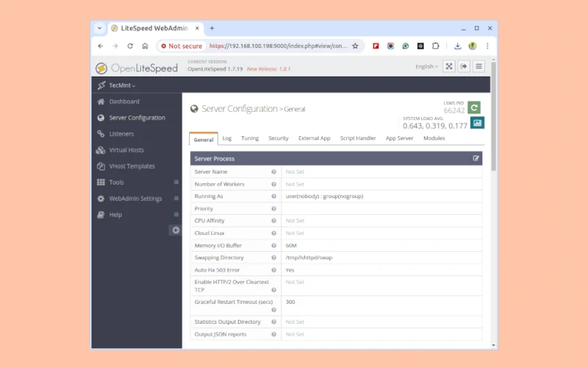Click the '/tmp/lshttpd/swap' value
This screenshot has height=368, width=588.
pos(309,258)
